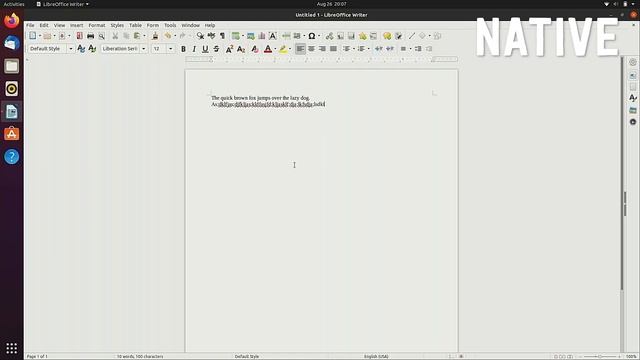Launch Firefox from the dock
This screenshot has height=360, width=640.
click(11, 20)
